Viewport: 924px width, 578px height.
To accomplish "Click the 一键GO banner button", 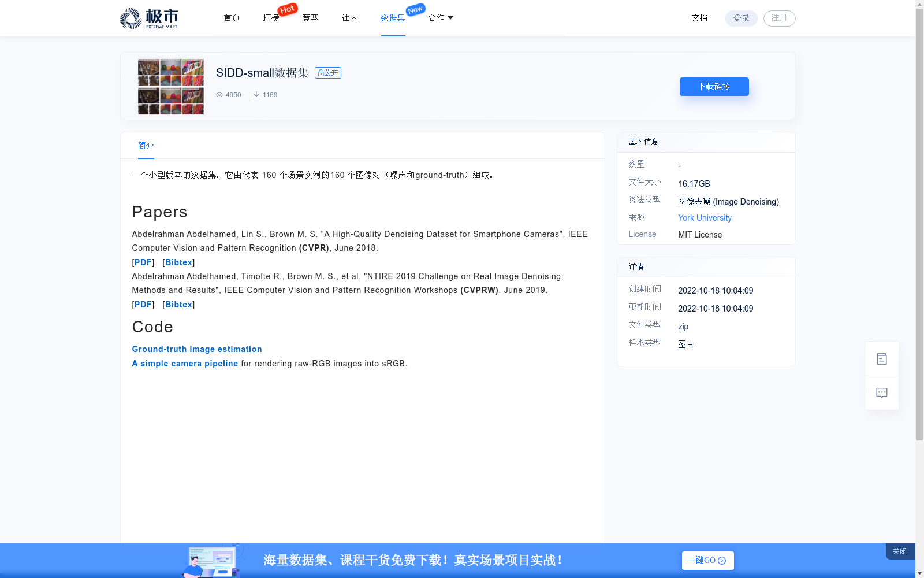I will point(707,561).
